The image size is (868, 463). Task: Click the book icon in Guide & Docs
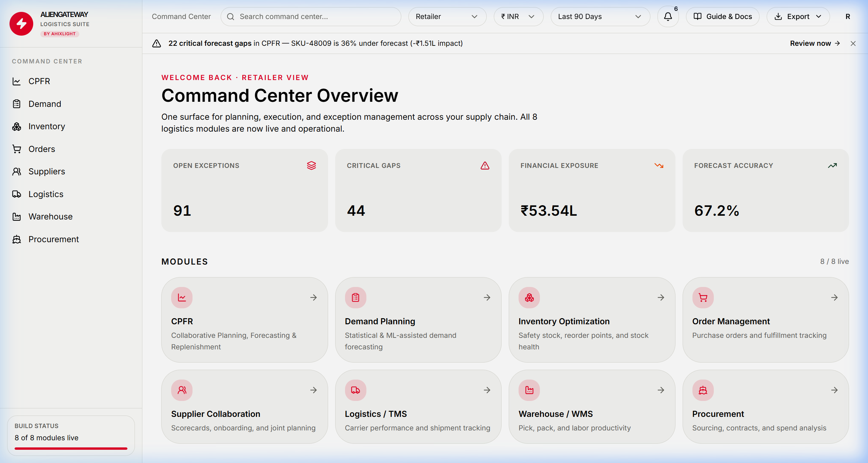tap(698, 17)
